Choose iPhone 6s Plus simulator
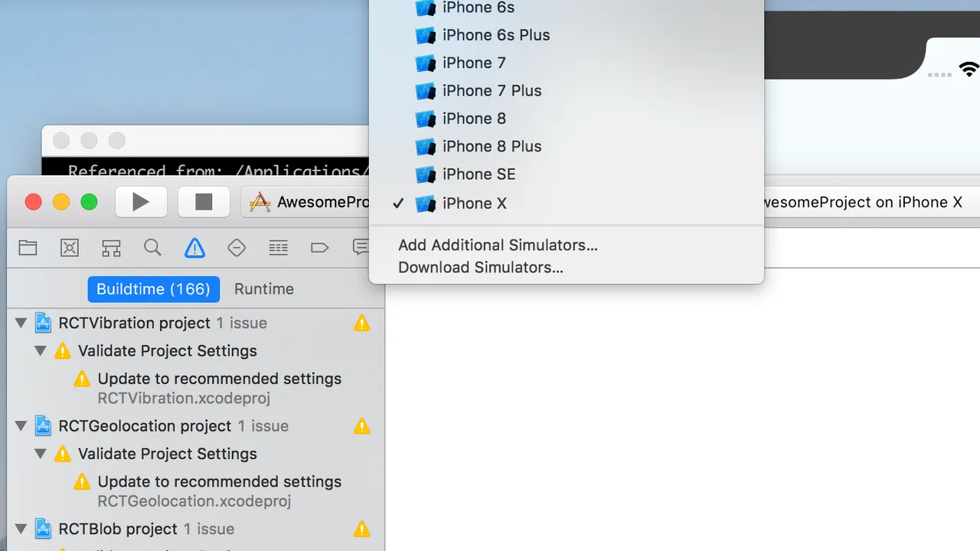The image size is (980, 551). coord(567,35)
